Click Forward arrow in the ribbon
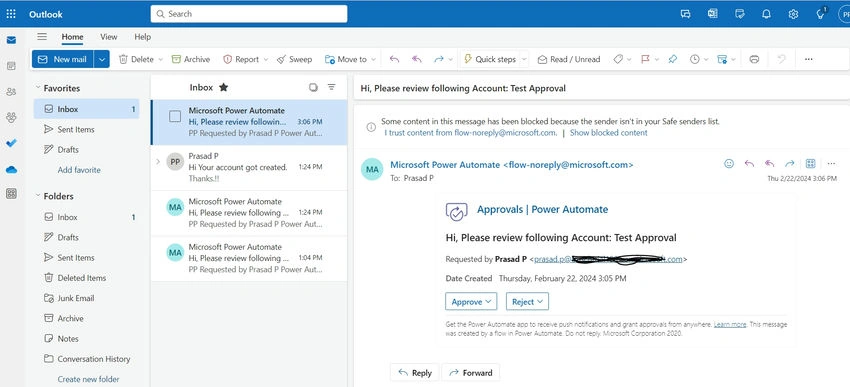 (x=439, y=60)
